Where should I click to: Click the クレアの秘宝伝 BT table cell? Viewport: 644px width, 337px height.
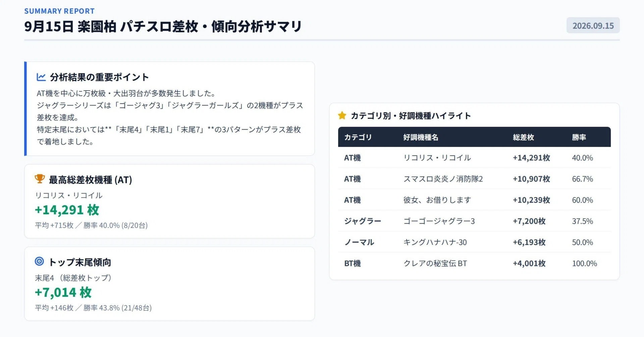(435, 263)
